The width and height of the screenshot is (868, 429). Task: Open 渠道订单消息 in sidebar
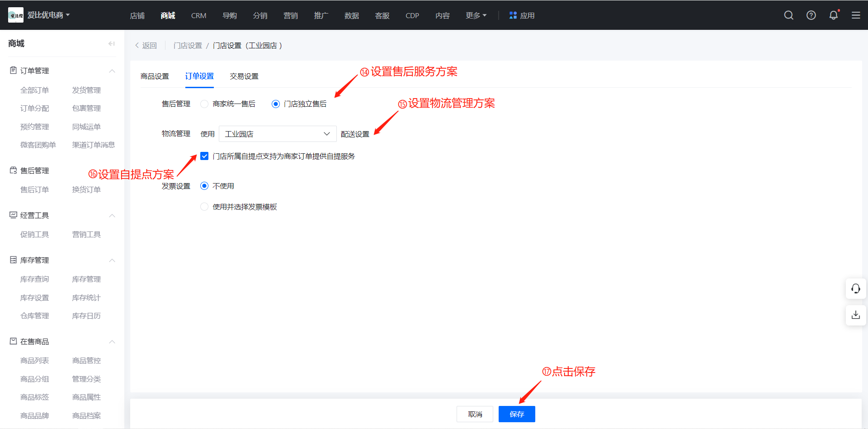click(x=94, y=145)
